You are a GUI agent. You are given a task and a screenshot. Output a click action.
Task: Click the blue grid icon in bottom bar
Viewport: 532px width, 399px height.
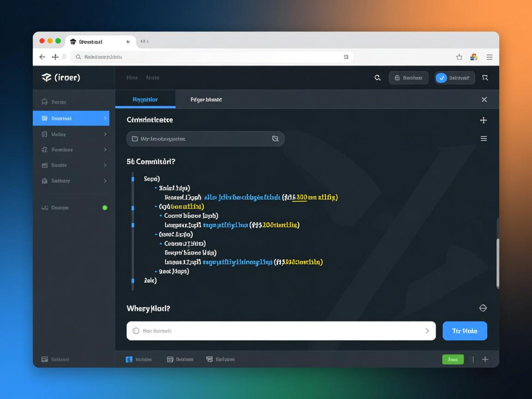[129, 359]
